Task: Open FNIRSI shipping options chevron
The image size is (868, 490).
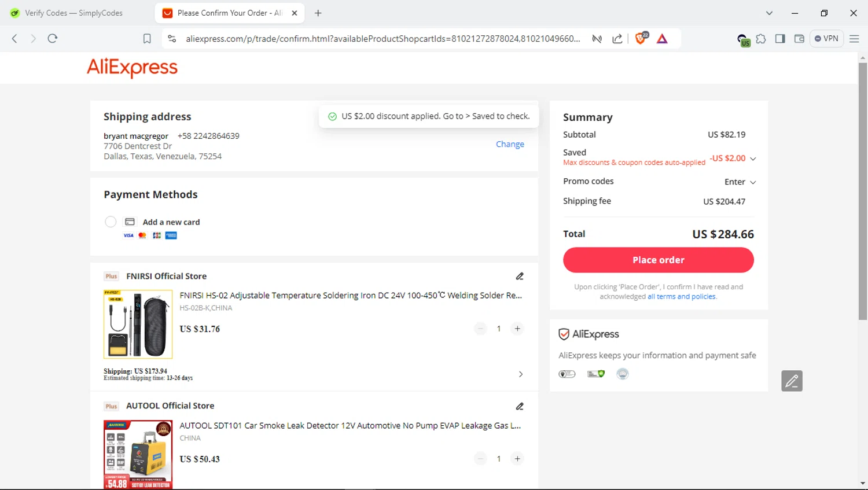Action: (x=521, y=374)
